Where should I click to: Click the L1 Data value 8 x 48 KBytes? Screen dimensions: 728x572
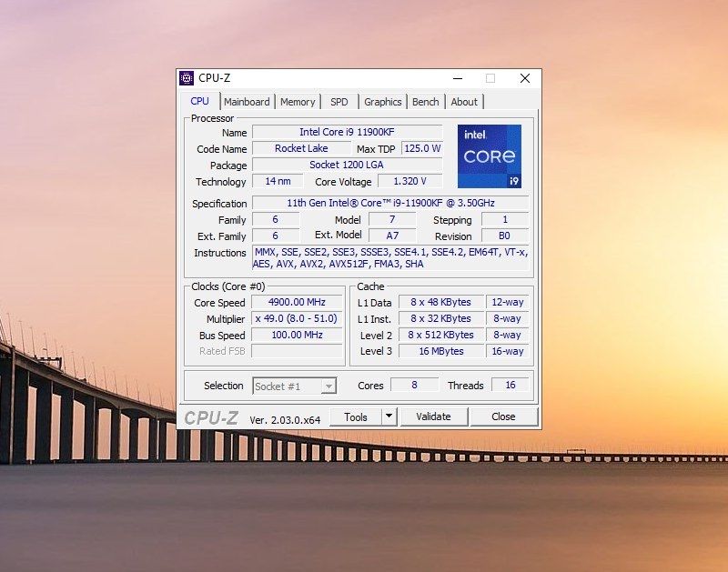pyautogui.click(x=441, y=302)
